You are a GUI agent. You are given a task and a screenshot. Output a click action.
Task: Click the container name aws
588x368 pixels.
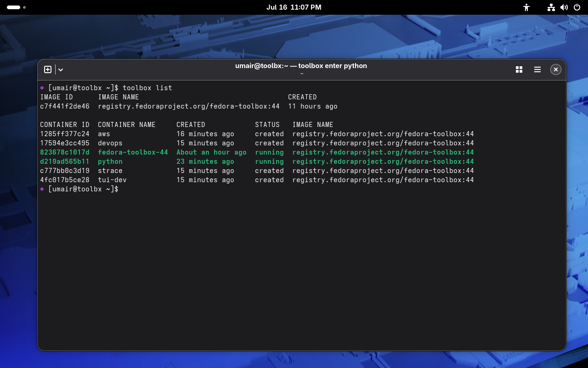pyautogui.click(x=104, y=134)
